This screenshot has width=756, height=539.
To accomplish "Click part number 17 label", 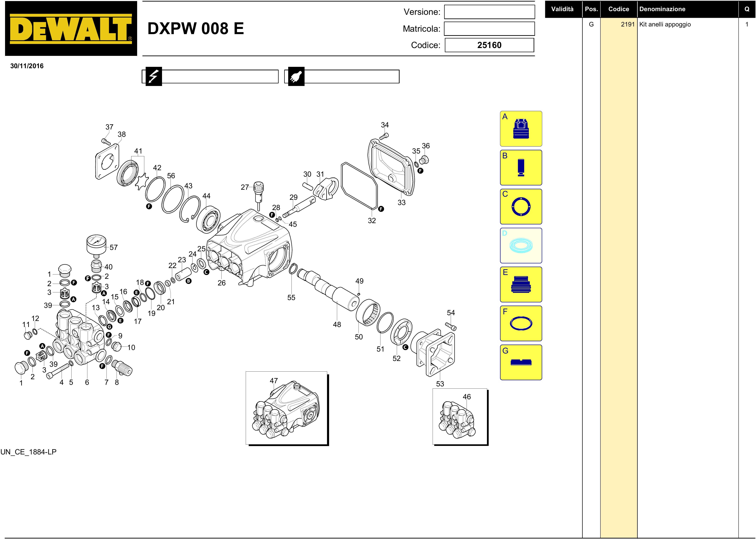I will pos(138,322).
